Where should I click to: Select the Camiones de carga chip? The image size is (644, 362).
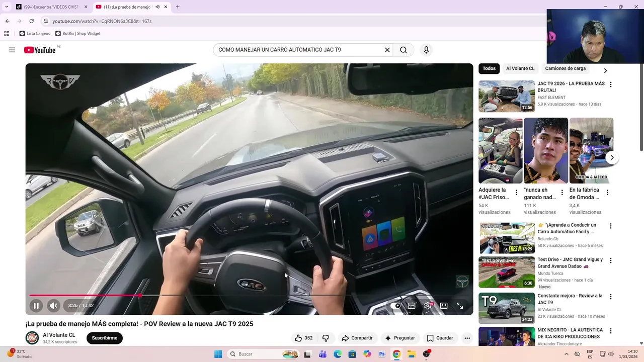[565, 68]
